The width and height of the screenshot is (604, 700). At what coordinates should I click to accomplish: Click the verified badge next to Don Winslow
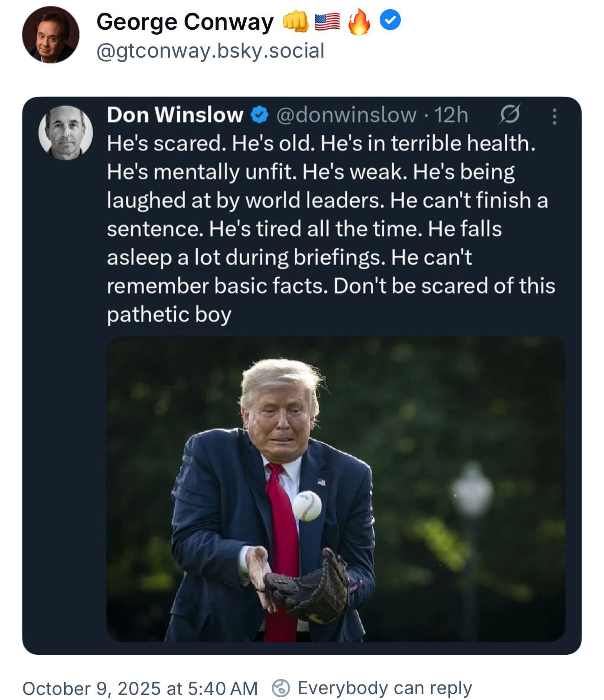click(259, 115)
